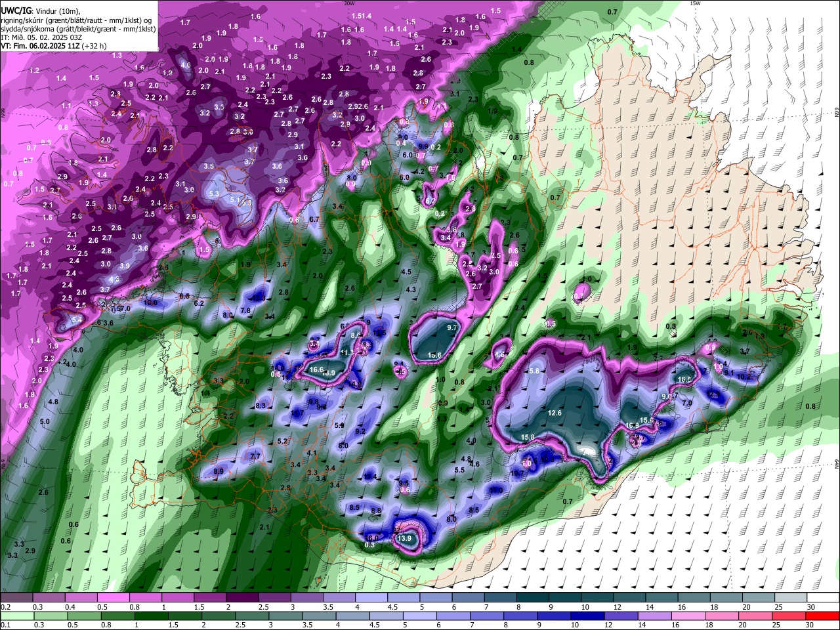Click the red 30+ swatch in the lower legend row
This screenshot has height=630, width=840.
pyautogui.click(x=822, y=616)
